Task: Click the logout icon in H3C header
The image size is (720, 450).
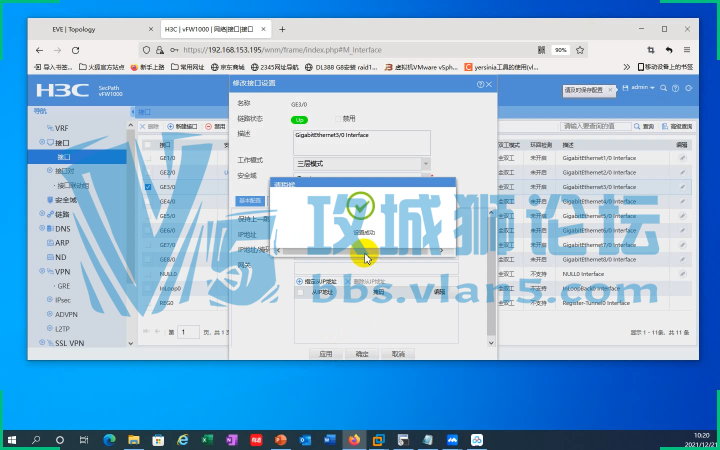Action: point(688,88)
